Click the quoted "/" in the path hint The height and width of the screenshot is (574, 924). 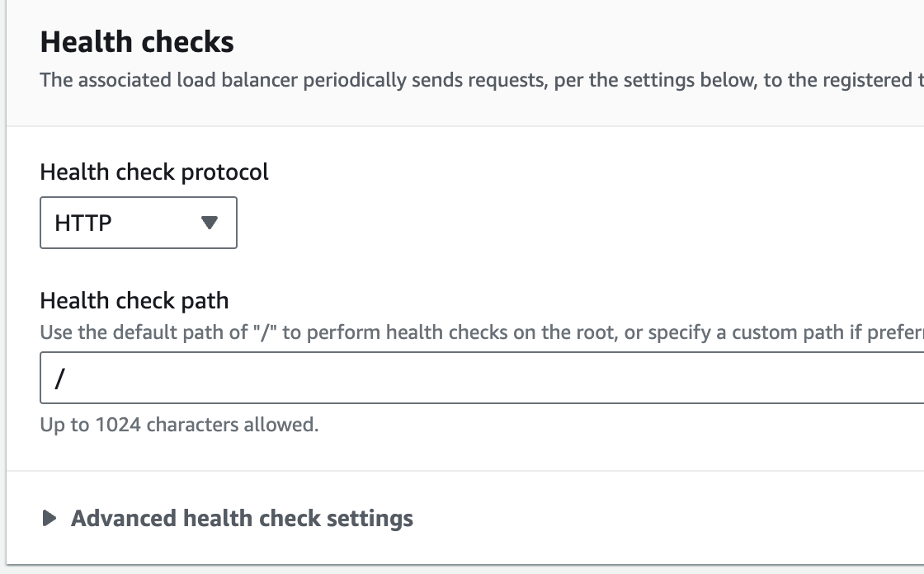click(264, 333)
